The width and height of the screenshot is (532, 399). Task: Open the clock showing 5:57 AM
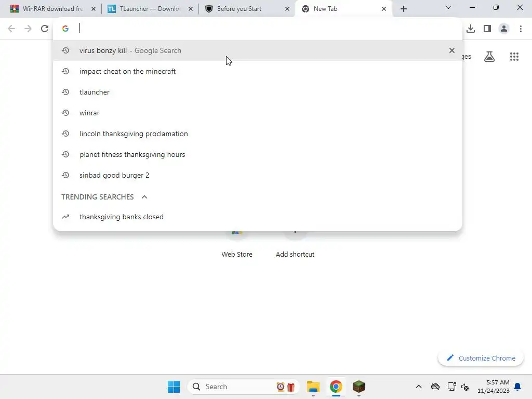[494, 387]
